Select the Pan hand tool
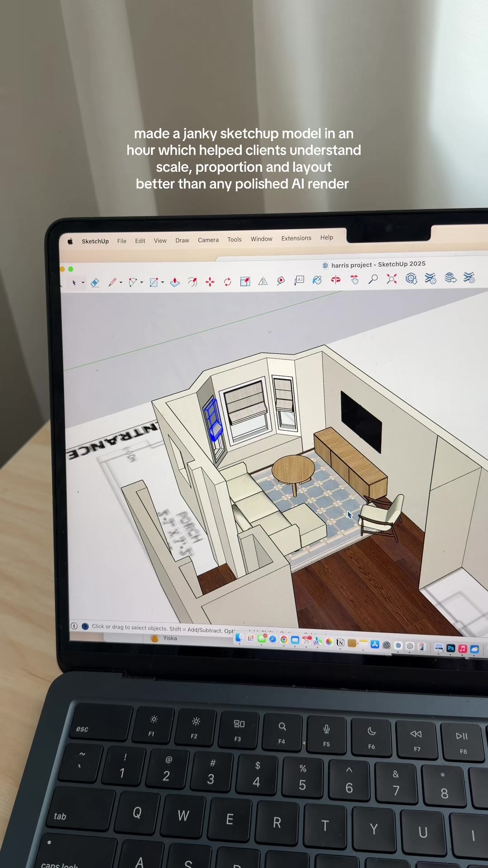 tap(355, 280)
